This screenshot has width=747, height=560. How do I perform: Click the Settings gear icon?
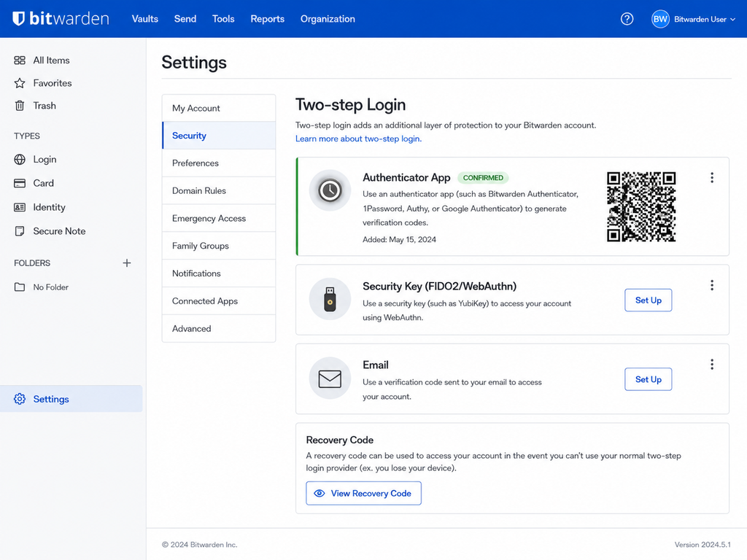(20, 399)
